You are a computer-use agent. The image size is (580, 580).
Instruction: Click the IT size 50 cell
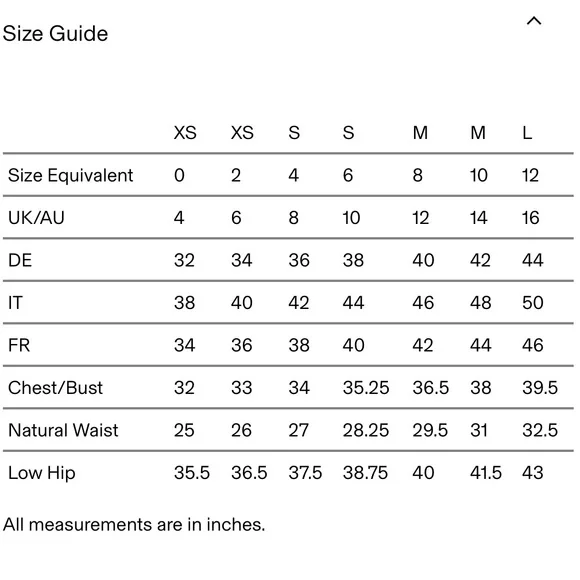pos(533,303)
